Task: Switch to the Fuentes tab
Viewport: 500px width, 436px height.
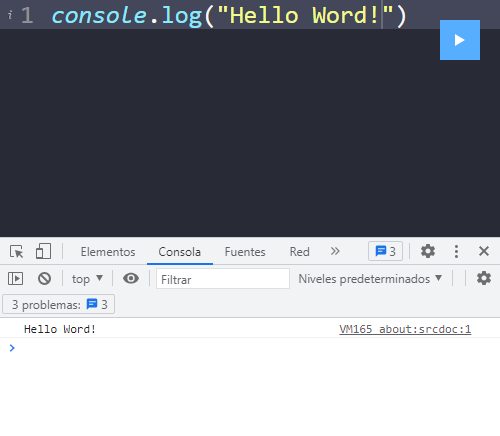Action: [245, 252]
